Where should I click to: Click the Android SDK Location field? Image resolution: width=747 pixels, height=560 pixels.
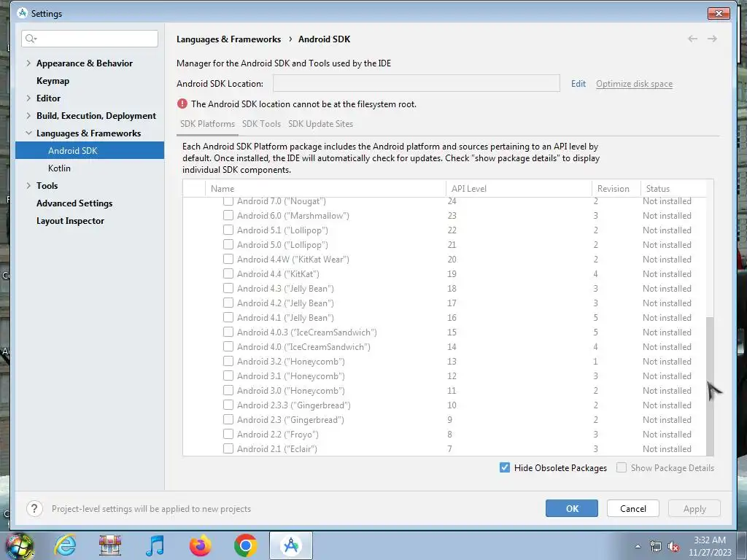(416, 83)
